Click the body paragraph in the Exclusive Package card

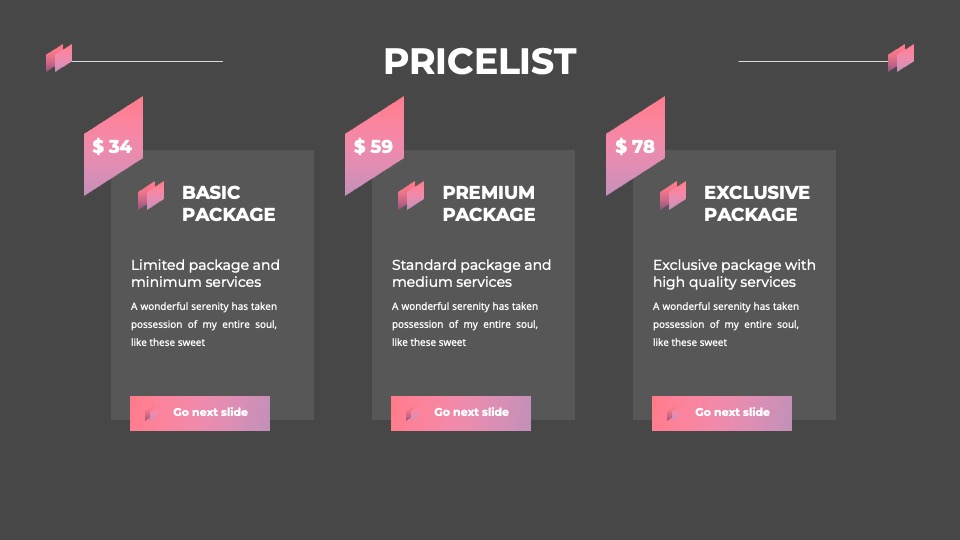coord(726,324)
